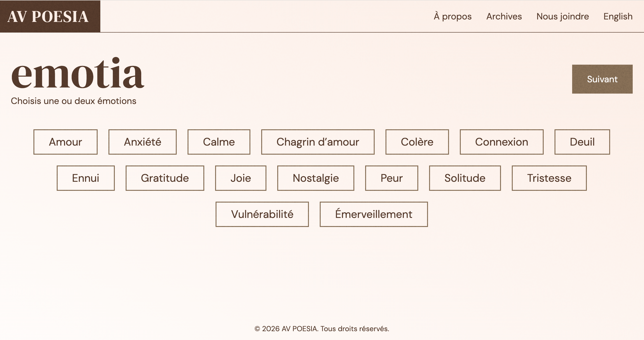This screenshot has height=340, width=644.
Task: Select the Peur emotion
Action: tap(392, 178)
